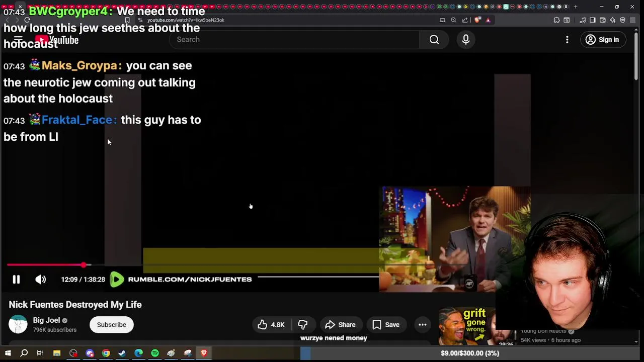Click the cast screen icon in the address bar

(442, 20)
